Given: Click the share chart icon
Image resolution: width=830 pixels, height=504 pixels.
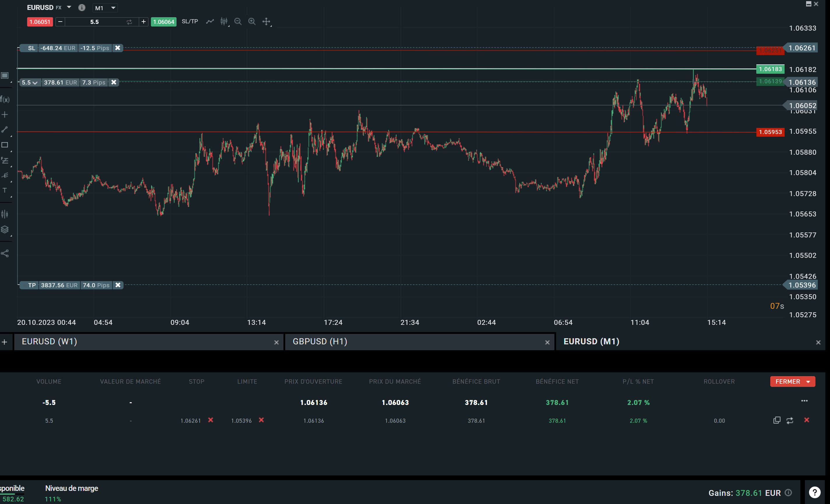Looking at the screenshot, I should [x=5, y=253].
